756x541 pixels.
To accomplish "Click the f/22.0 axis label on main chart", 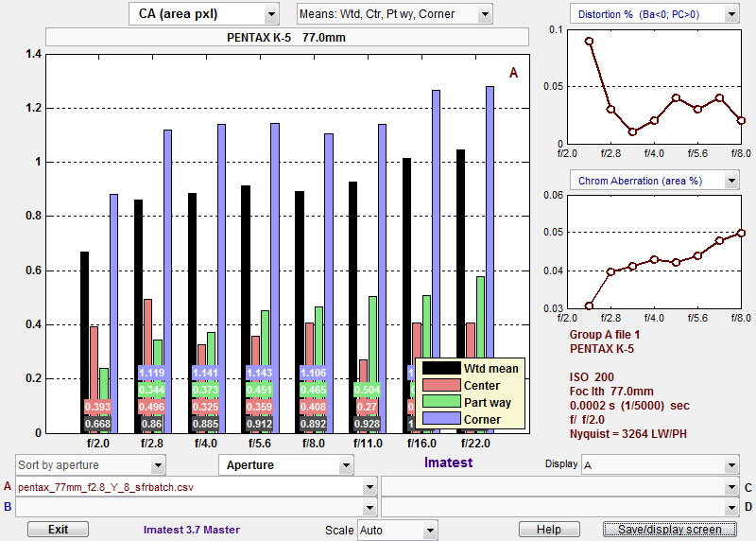I will click(475, 443).
